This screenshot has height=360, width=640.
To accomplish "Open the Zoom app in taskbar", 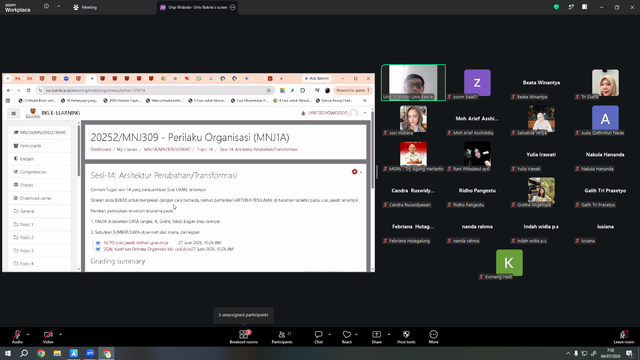I will point(90,353).
